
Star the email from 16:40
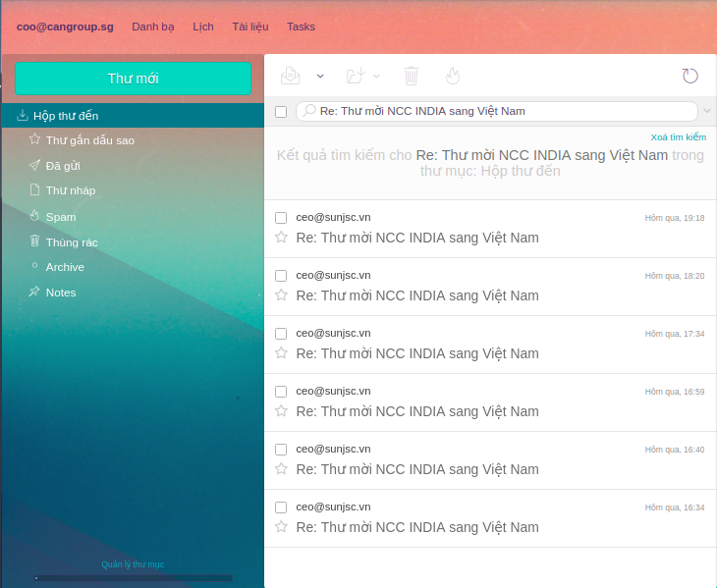(x=281, y=469)
